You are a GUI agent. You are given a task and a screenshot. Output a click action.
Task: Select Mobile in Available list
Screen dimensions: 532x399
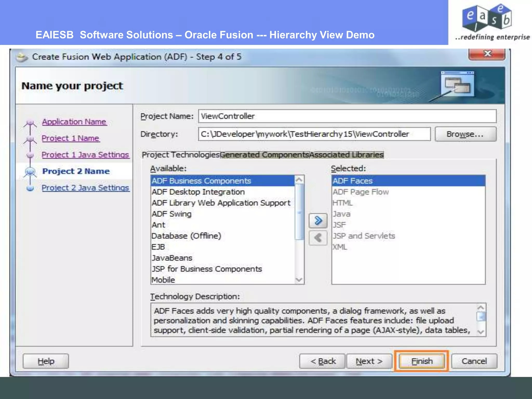(x=223, y=280)
